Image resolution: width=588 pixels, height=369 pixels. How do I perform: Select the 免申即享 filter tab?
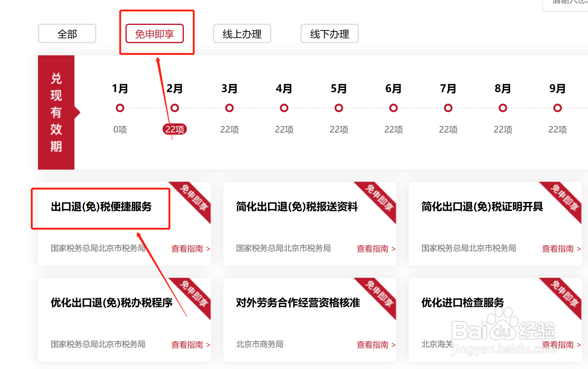[154, 34]
